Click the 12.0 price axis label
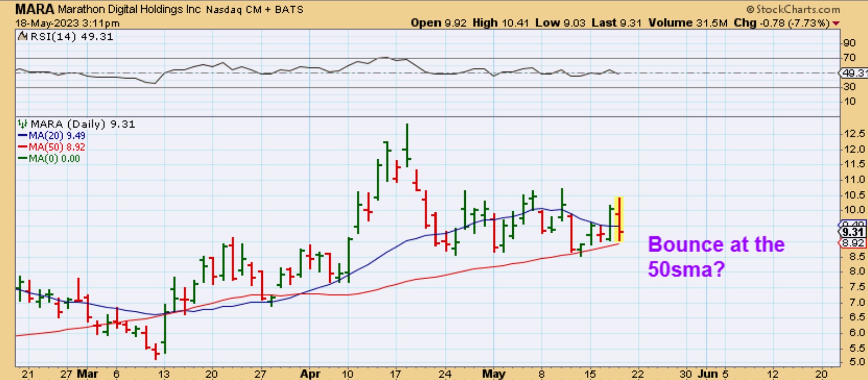The width and height of the screenshot is (868, 380). [854, 149]
